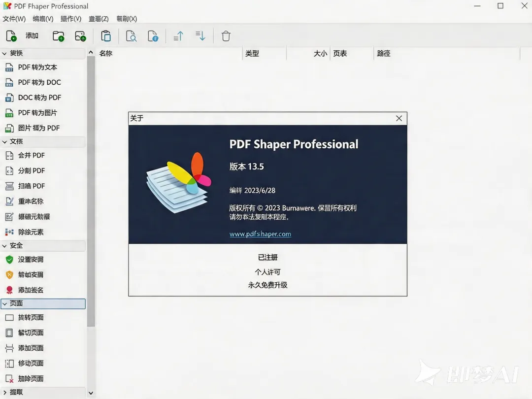Screen dimensions: 532x399
Task: Click sidebar scrollbar up arrow
Action: click(x=91, y=52)
